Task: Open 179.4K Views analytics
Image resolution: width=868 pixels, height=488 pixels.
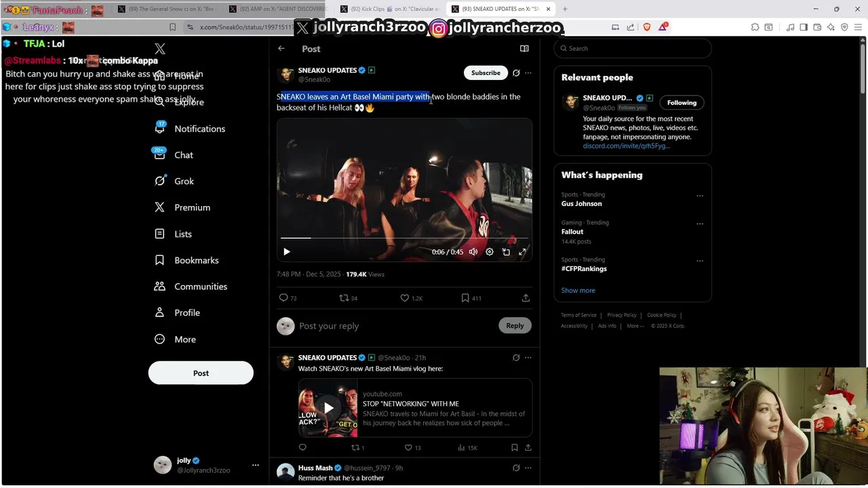Action: click(365, 274)
